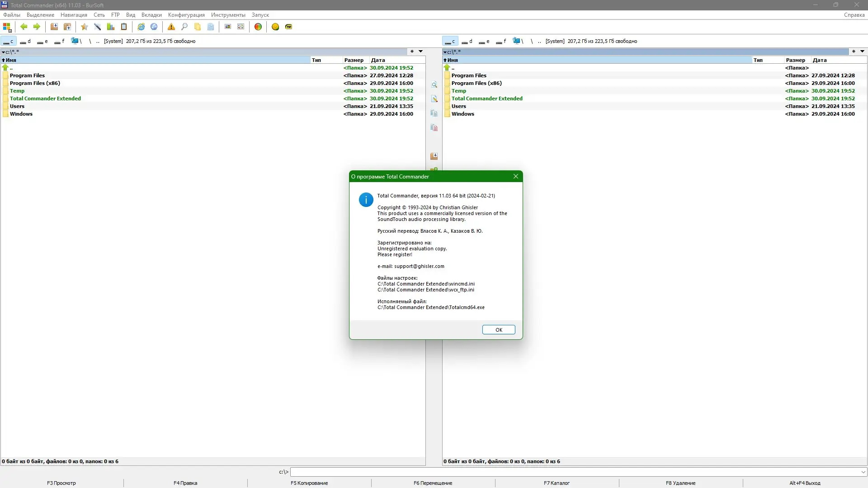
Task: Open left panel directory history dropdown arrow
Action: (420, 52)
